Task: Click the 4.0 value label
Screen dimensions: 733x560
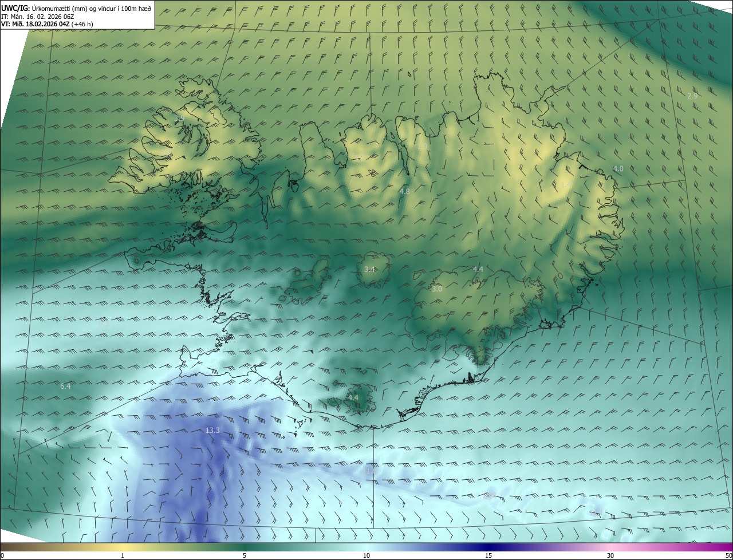Action: pos(618,168)
